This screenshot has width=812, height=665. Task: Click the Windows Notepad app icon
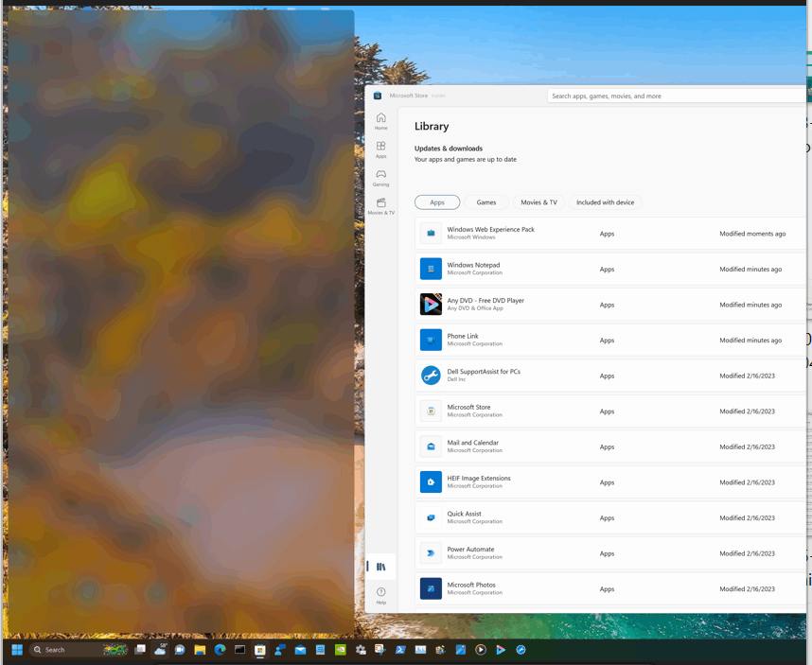click(x=431, y=269)
